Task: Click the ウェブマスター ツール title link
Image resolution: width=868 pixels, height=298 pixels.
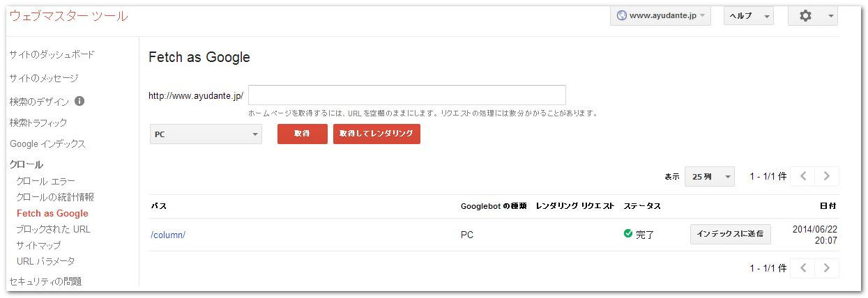Action: (68, 16)
